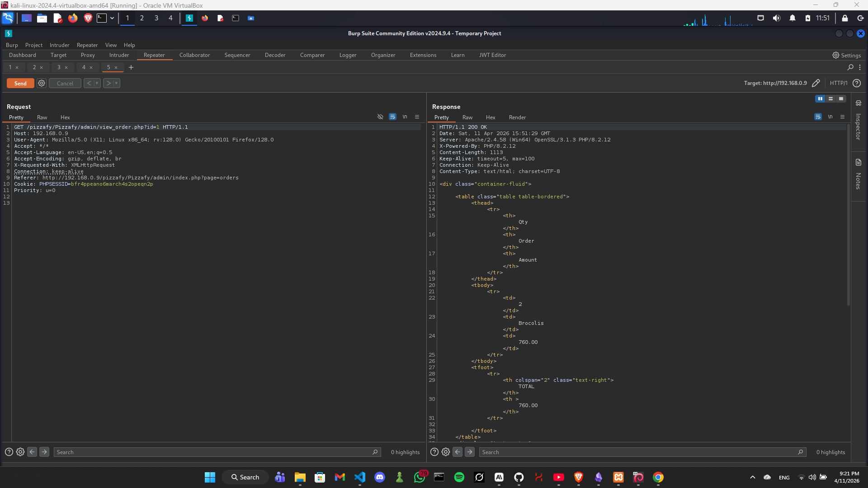868x488 pixels.
Task: Switch request view to Hex
Action: [65, 117]
